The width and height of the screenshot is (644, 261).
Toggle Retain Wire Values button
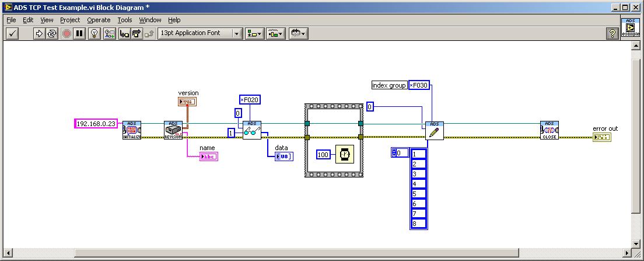pyautogui.click(x=109, y=33)
